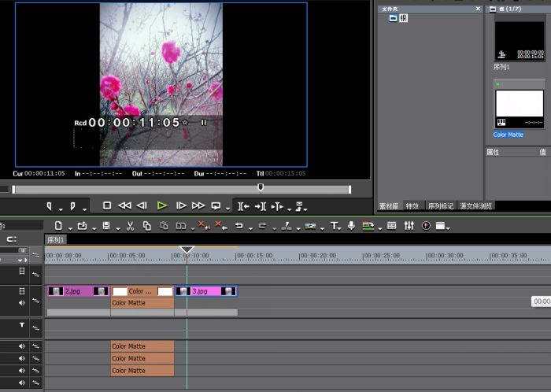Image resolution: width=551 pixels, height=392 pixels.
Task: Toggle audio mute on the video track
Action: click(22, 302)
